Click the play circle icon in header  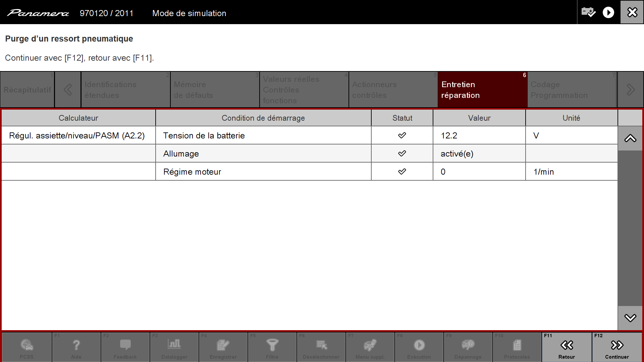(x=608, y=12)
